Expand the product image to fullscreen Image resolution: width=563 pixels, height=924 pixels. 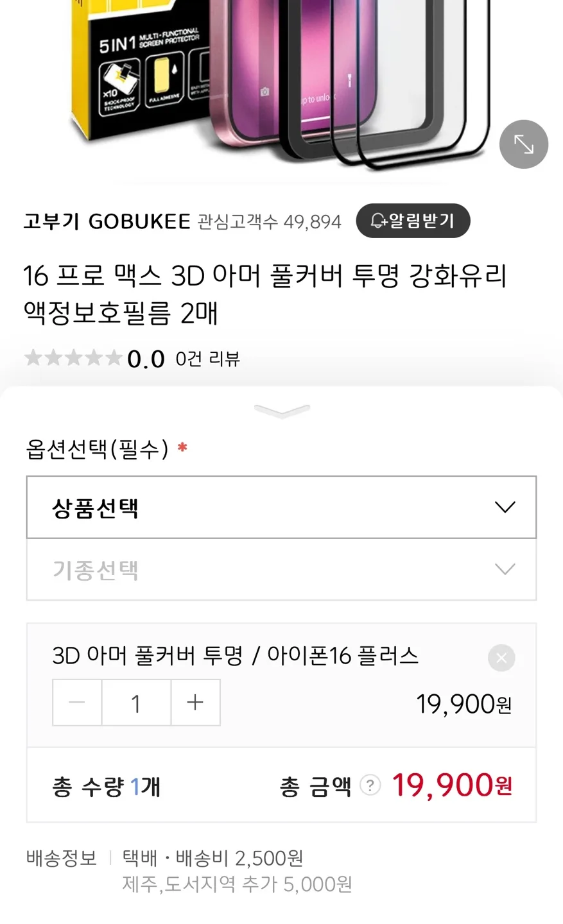pos(524,144)
